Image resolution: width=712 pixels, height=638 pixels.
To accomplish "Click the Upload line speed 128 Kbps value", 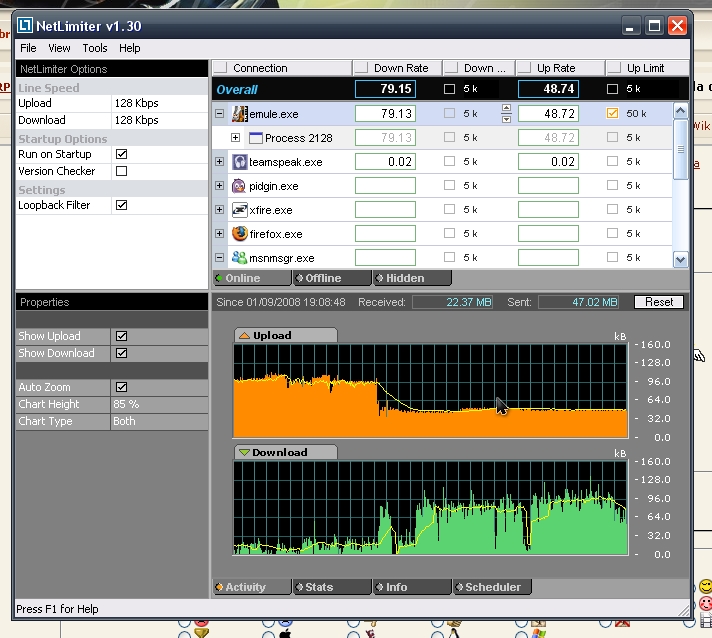I will [136, 103].
